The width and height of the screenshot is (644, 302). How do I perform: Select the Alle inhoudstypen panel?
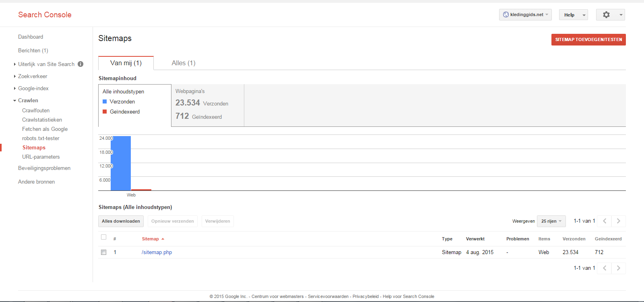pos(135,105)
